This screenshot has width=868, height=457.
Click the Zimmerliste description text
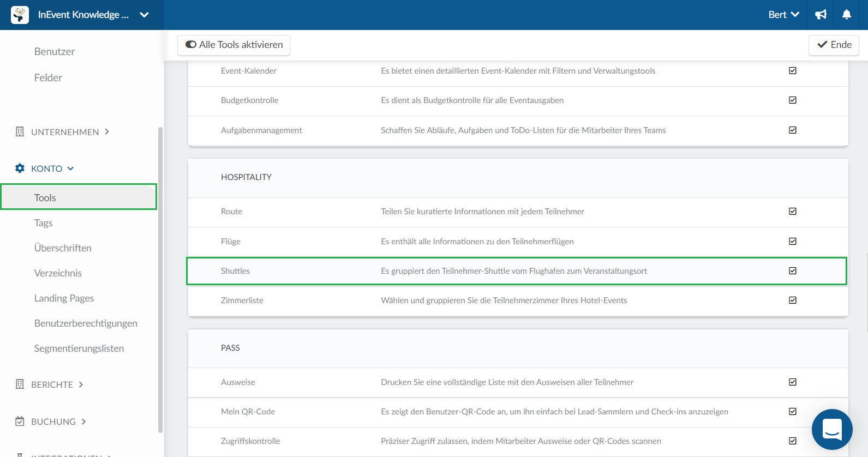504,300
